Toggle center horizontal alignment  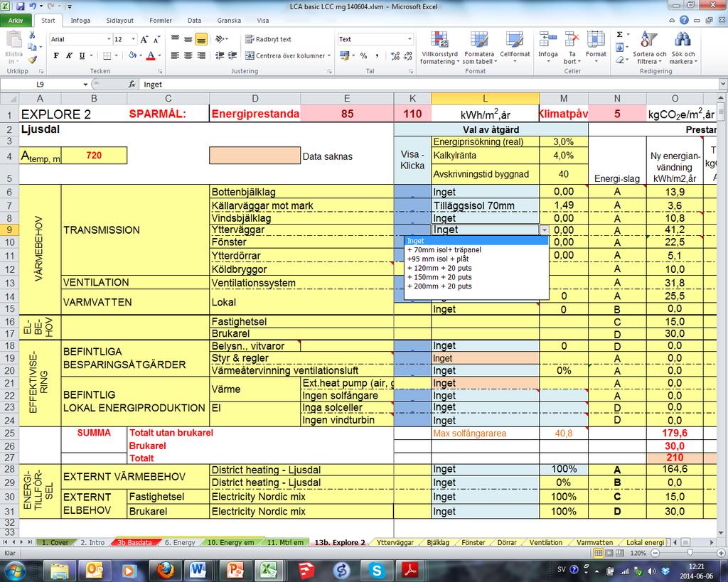click(x=188, y=55)
